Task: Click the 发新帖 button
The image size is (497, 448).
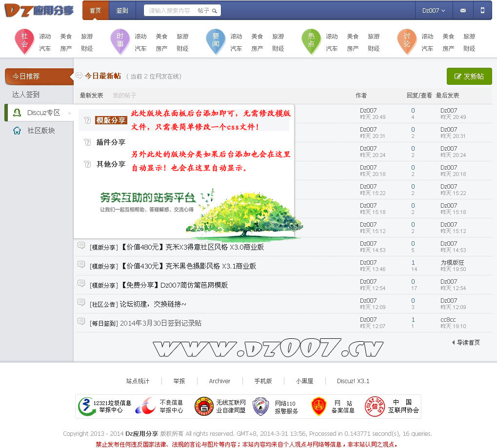Action: 469,77
